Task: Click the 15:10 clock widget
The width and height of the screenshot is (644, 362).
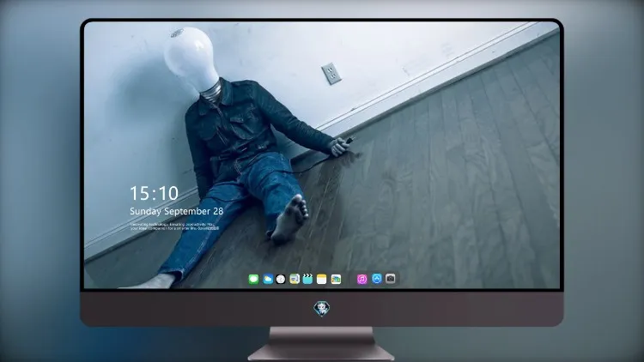Action: (154, 193)
